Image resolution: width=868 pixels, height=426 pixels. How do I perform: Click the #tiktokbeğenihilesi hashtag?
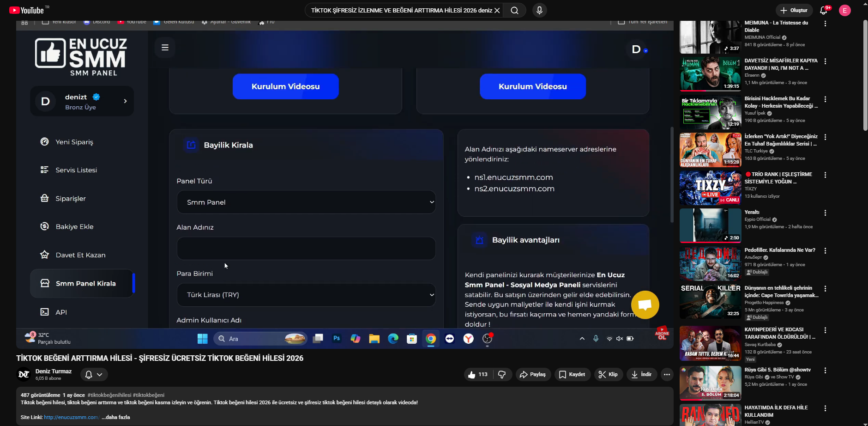click(x=109, y=395)
